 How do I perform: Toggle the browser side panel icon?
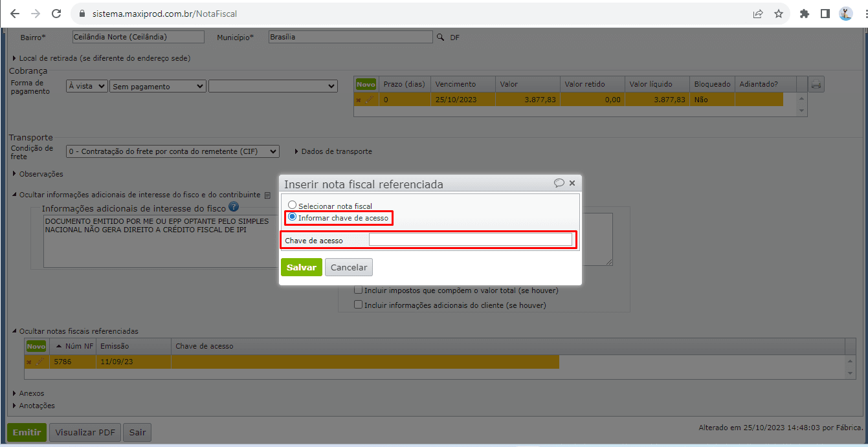[x=825, y=14]
